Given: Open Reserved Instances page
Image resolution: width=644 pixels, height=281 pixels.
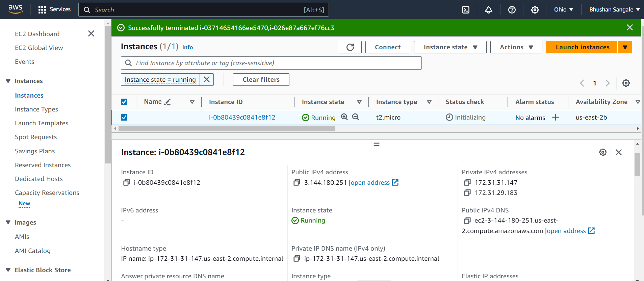Looking at the screenshot, I should 43,165.
